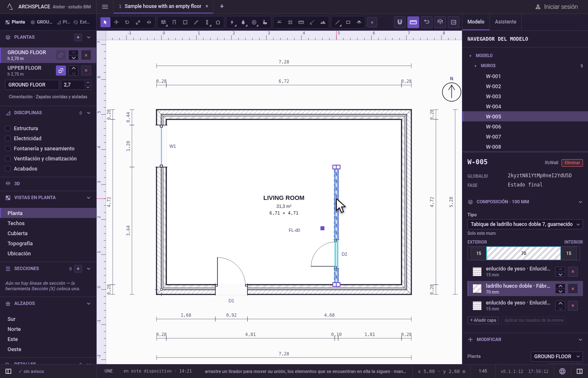The image size is (588, 378).
Task: Open the hamburger menu next to the logo
Action: [105, 6]
